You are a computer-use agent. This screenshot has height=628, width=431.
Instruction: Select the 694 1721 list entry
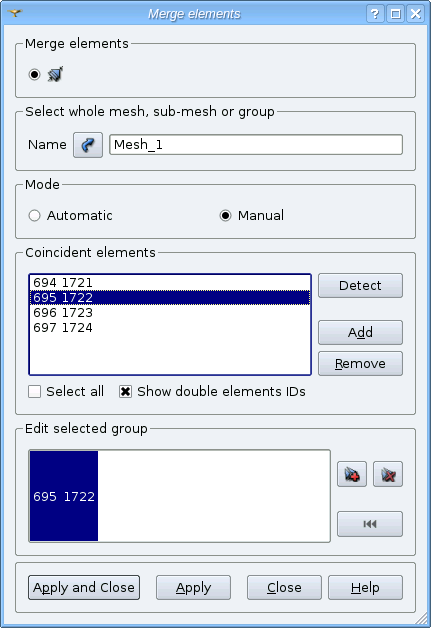(170, 283)
